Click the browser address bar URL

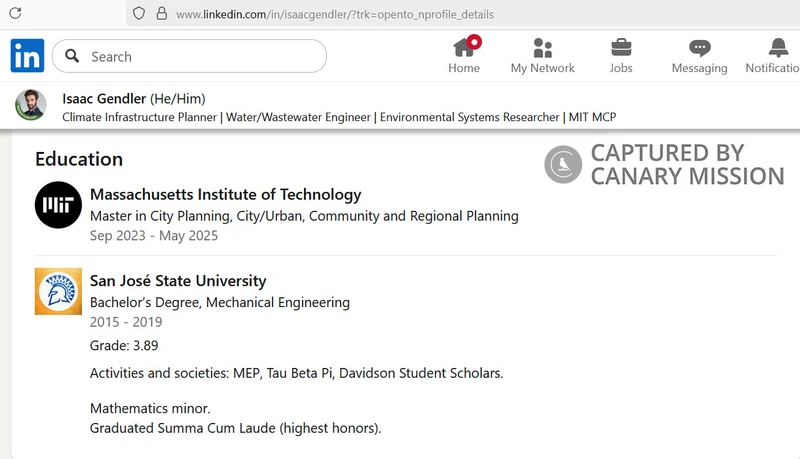pos(334,15)
